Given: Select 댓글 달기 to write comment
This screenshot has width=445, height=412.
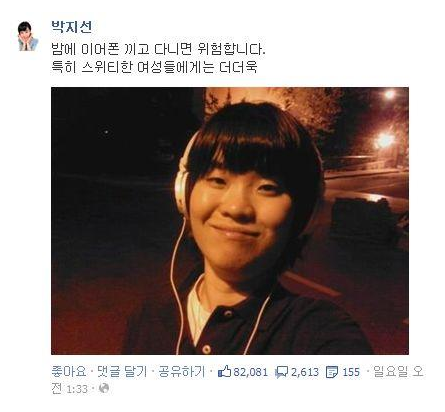Looking at the screenshot, I should (122, 371).
